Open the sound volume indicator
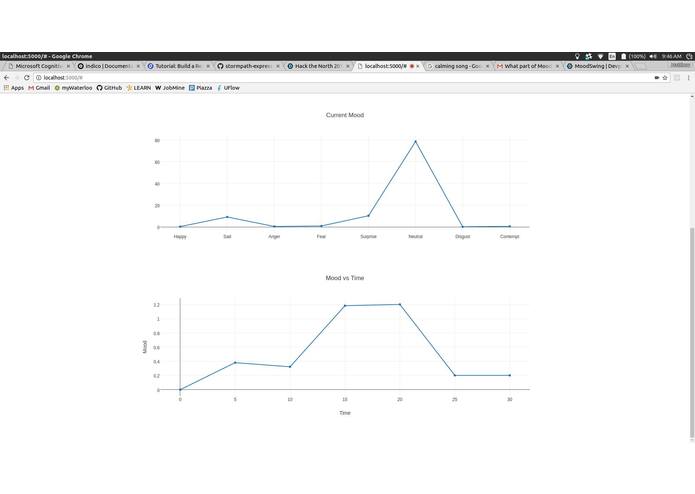This screenshot has width=695, height=494. [x=653, y=56]
